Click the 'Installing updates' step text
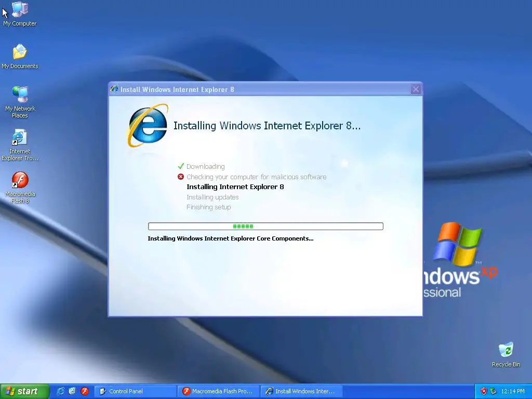 212,197
